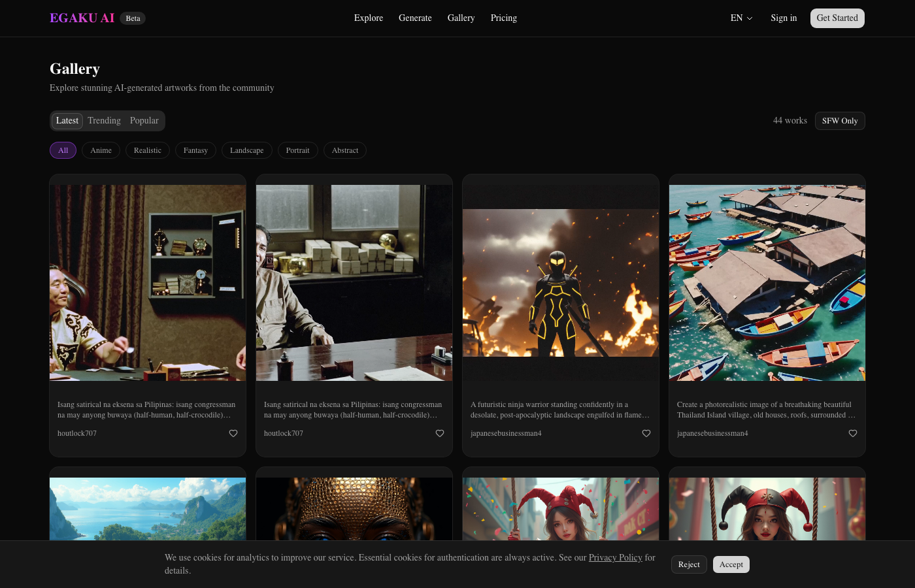This screenshot has height=588, width=915.
Task: Filter gallery by Realistic
Action: point(148,150)
